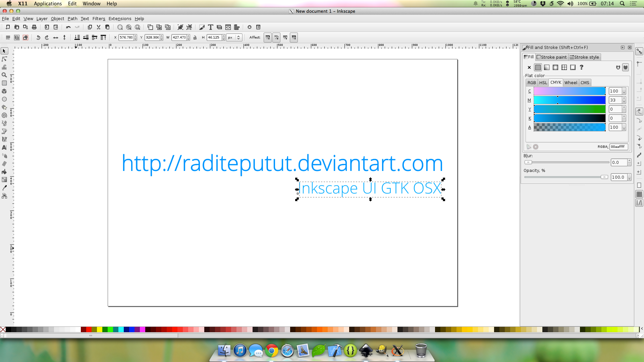644x362 pixels.
Task: Increase the C cyan value spinner
Action: [x=624, y=89]
